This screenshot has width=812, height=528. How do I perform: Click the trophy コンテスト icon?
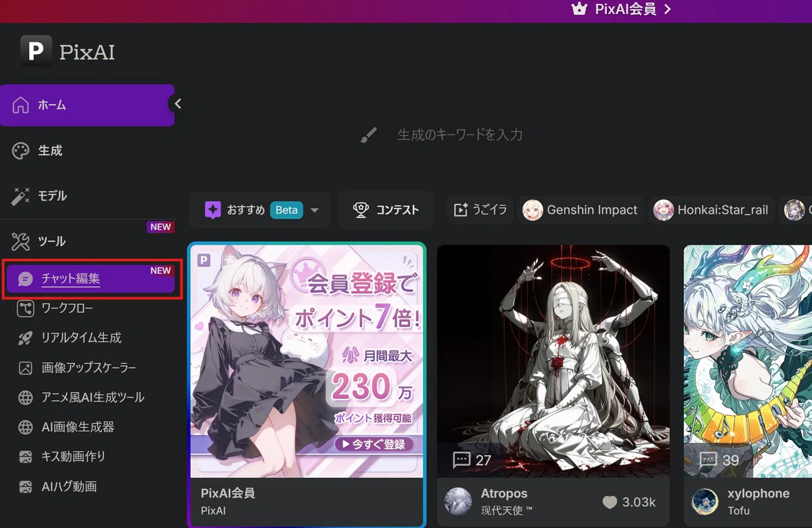click(361, 210)
